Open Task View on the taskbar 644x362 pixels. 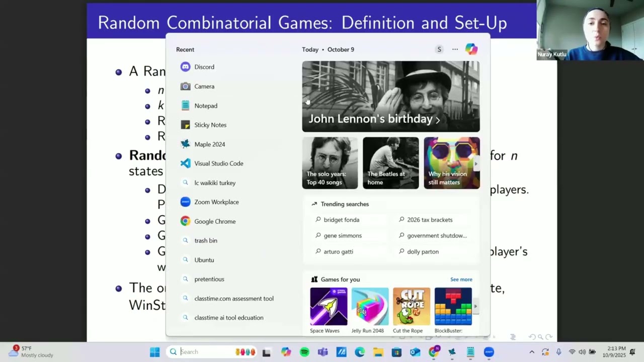click(267, 352)
